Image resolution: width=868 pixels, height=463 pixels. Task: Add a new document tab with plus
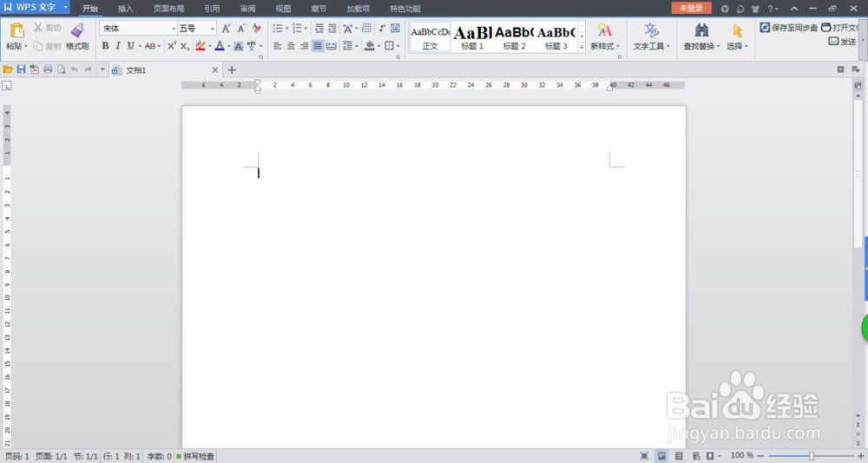(232, 69)
